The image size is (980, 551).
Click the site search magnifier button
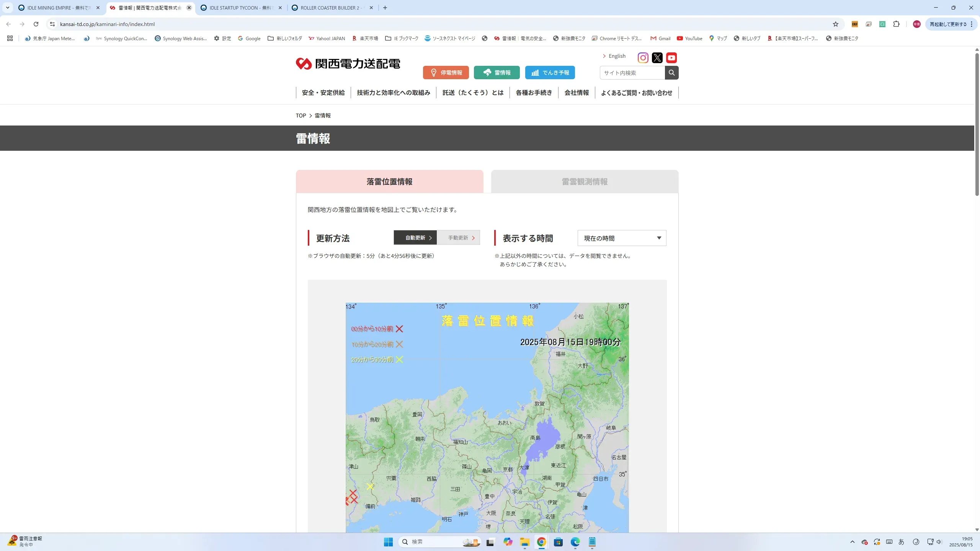tap(671, 73)
